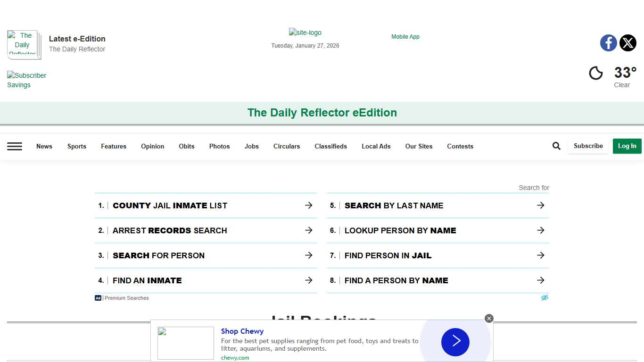Open the hamburger navigation menu

coord(15,146)
